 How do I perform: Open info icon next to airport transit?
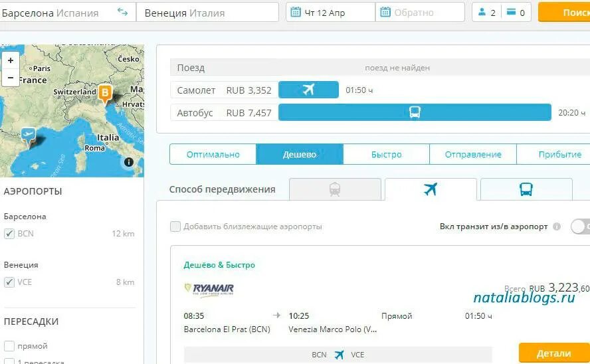pyautogui.click(x=557, y=227)
